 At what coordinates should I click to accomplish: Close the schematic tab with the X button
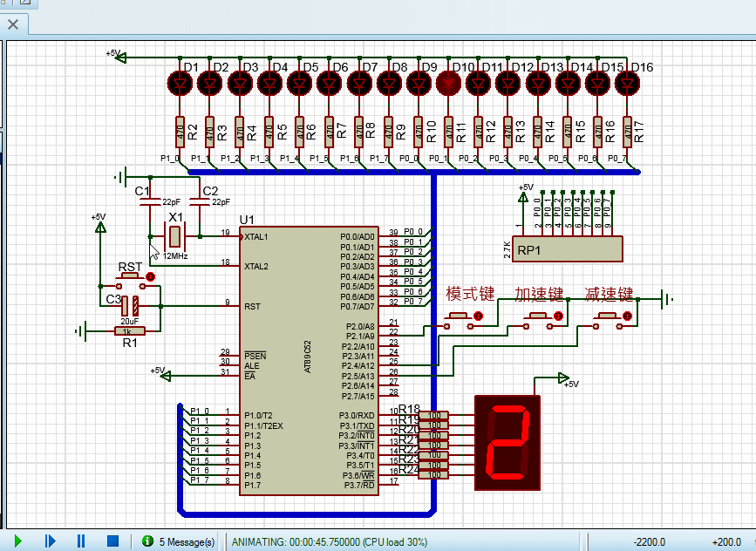pyautogui.click(x=13, y=24)
